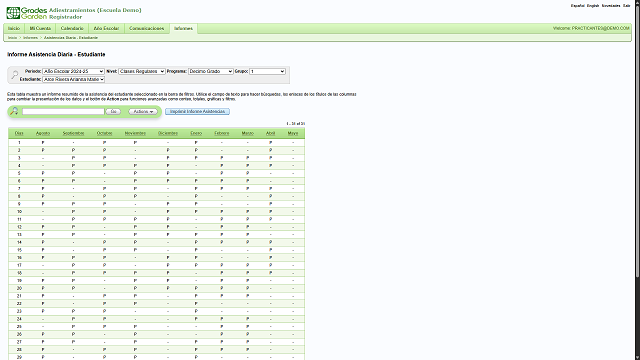Open the Grupo dropdown
The width and height of the screenshot is (640, 360).
[x=267, y=71]
